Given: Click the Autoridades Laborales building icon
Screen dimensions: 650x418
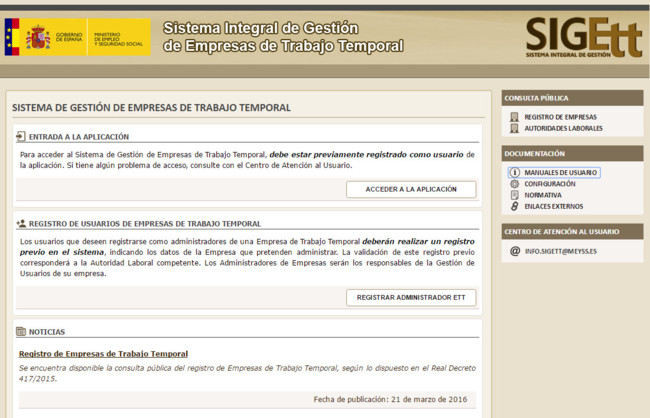Looking at the screenshot, I should (x=514, y=128).
